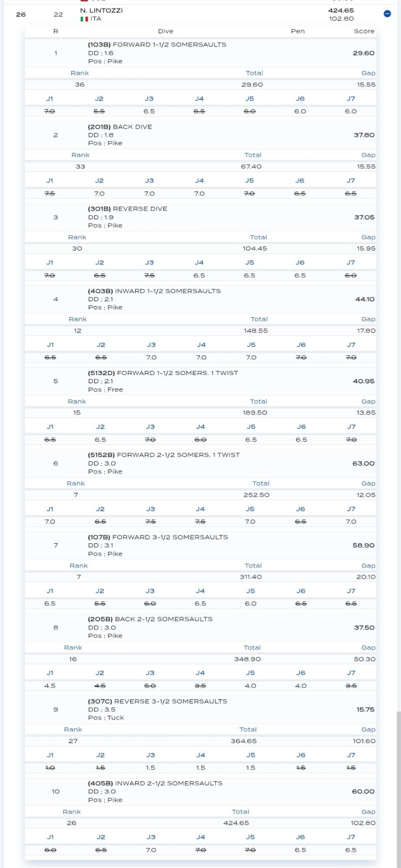Click the round 1 score 29.60
Image resolution: width=401 pixels, height=868 pixels.
coord(364,53)
